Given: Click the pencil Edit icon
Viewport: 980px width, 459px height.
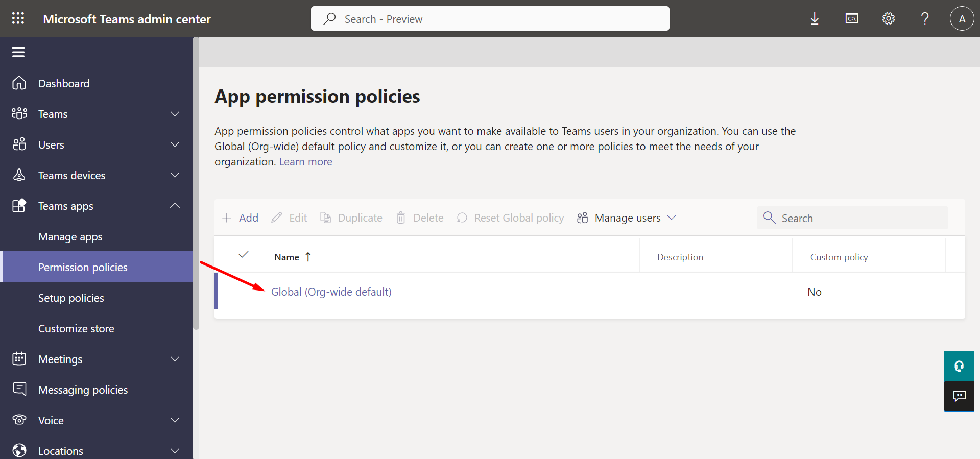Looking at the screenshot, I should click(x=277, y=218).
